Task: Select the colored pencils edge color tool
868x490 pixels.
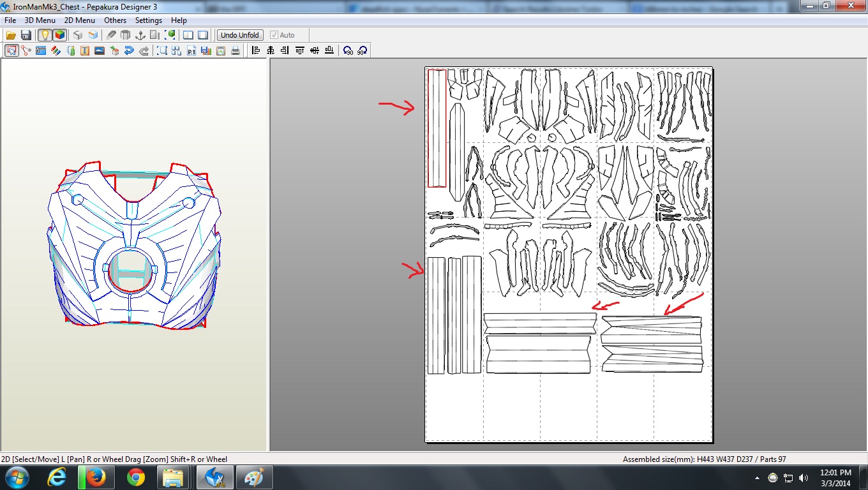Action: click(x=56, y=50)
